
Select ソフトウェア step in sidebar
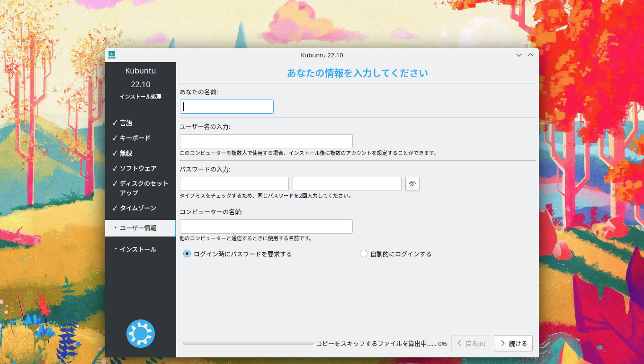[138, 168]
